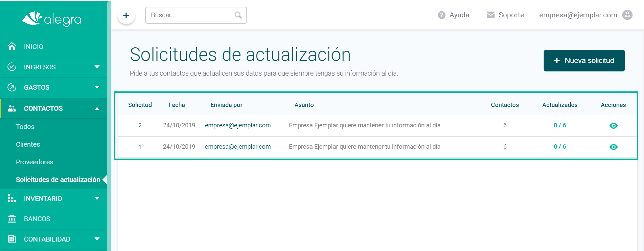Click 0 / 6 updated count for request 2
The height and width of the screenshot is (251, 644).
click(x=560, y=125)
